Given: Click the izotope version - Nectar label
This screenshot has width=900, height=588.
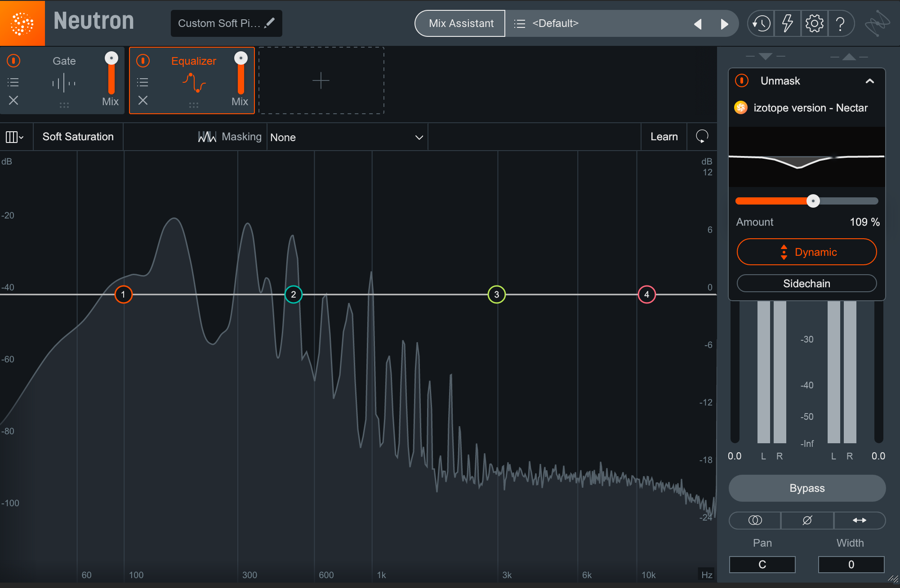Looking at the screenshot, I should tap(811, 108).
